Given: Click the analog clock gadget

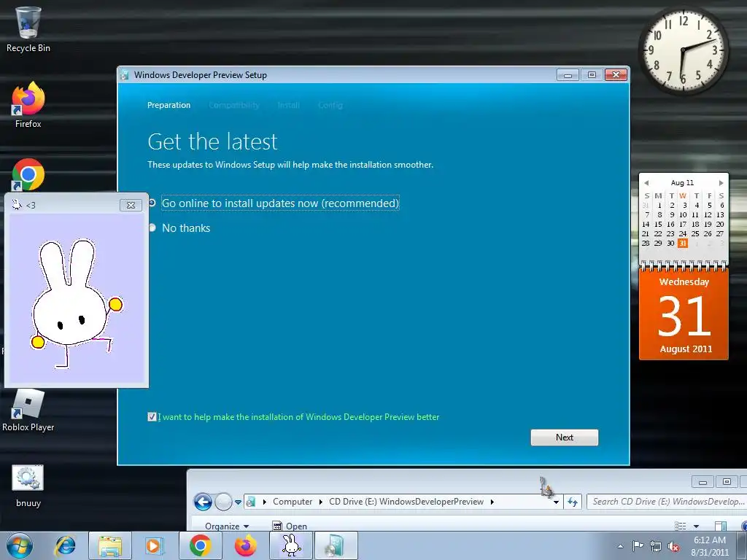Looking at the screenshot, I should (683, 50).
